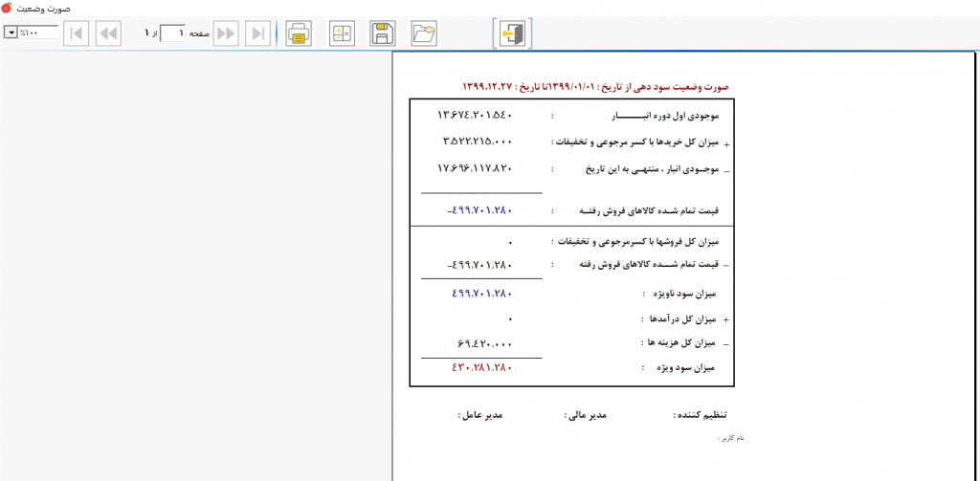Open the zoom percentage dropdown arrow
This screenshot has width=980, height=481.
(11, 33)
